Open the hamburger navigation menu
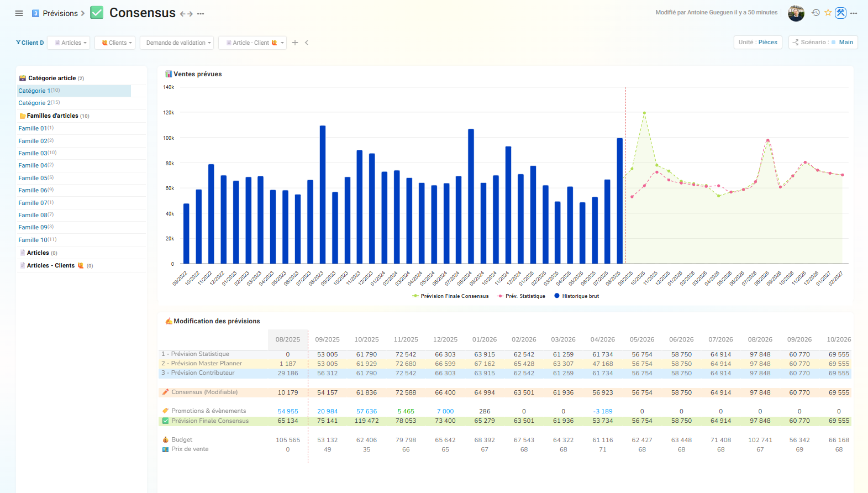Image resolution: width=868 pixels, height=493 pixels. tap(19, 13)
